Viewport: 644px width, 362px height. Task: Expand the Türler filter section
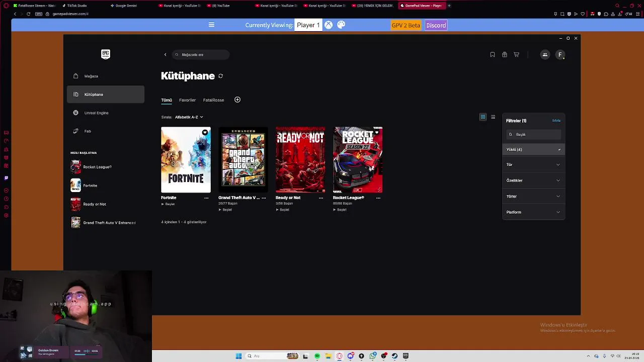534,196
